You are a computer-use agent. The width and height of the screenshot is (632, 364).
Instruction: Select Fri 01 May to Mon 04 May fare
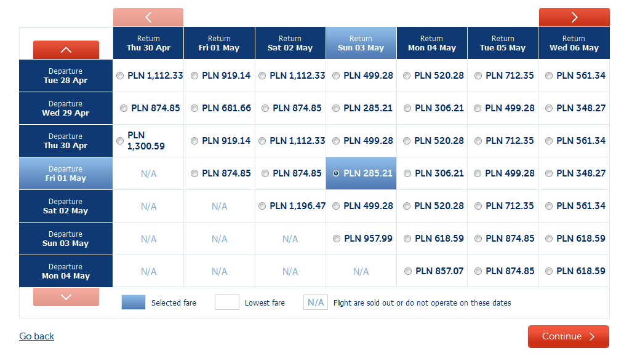[x=407, y=173]
